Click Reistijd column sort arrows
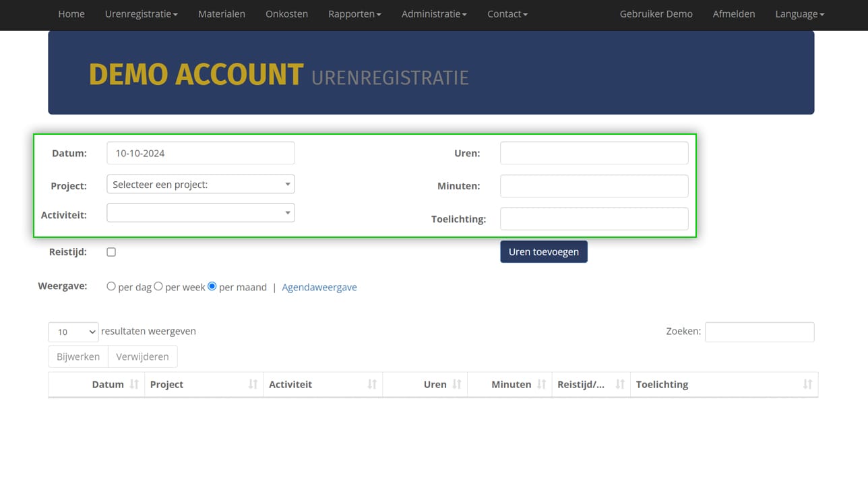Viewport: 868px width, 502px height. coord(620,385)
